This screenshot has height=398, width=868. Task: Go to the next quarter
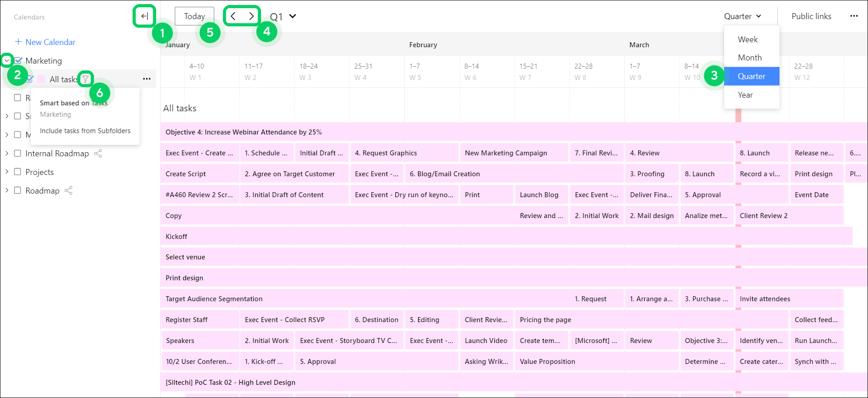point(251,16)
